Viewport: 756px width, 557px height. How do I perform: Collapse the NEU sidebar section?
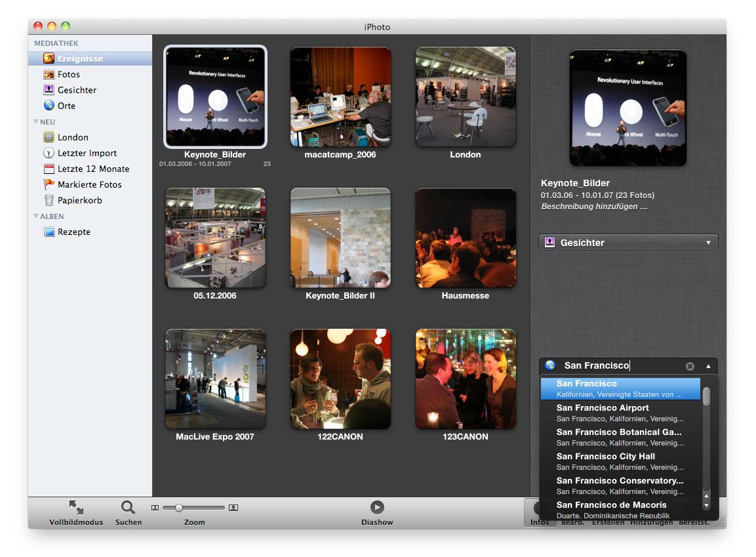(35, 122)
